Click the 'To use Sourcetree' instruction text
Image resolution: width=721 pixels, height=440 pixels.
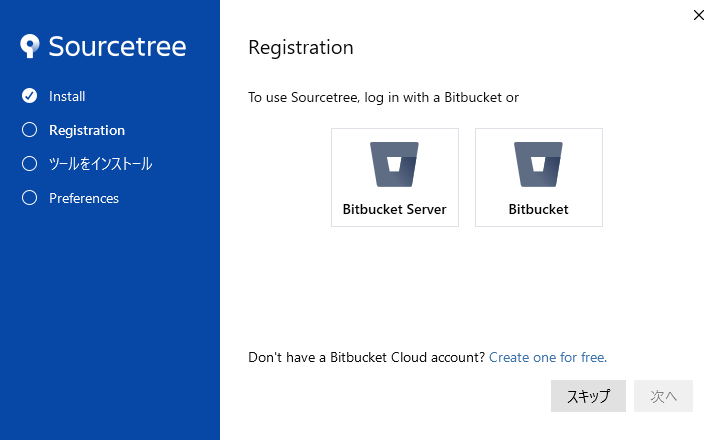(383, 97)
